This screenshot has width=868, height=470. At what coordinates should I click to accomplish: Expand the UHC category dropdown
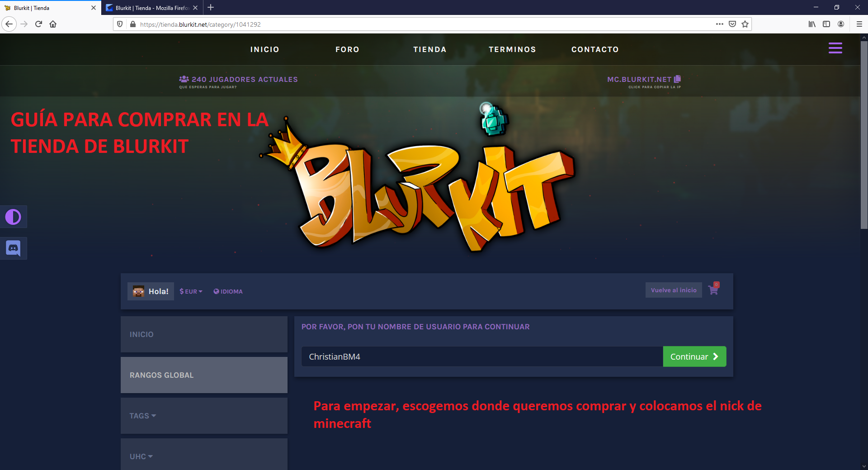click(204, 454)
